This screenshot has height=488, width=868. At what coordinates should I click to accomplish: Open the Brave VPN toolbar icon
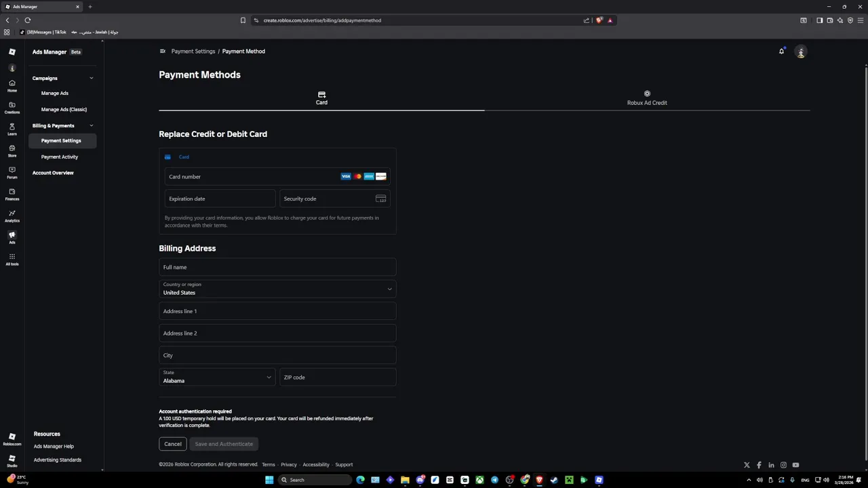point(850,20)
